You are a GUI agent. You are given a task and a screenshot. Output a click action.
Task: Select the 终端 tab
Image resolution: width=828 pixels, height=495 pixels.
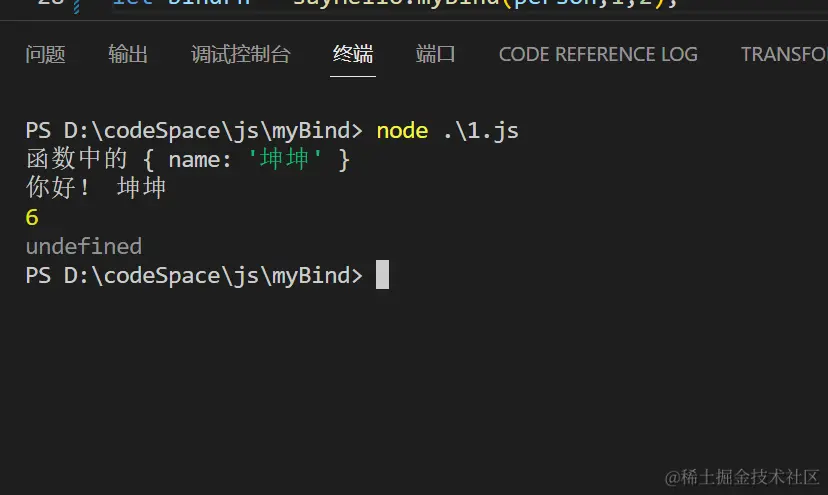[353, 54]
